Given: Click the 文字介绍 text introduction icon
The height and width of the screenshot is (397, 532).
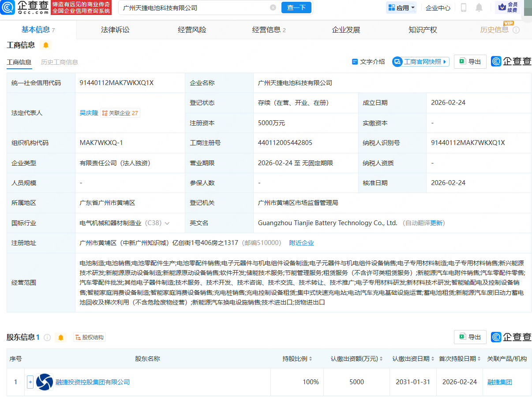Looking at the screenshot, I should (x=368, y=62).
